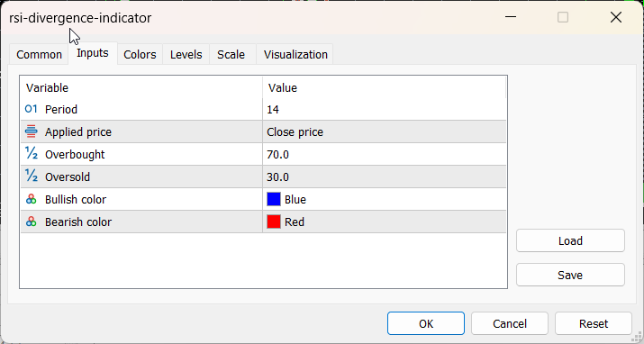Screen dimensions: 644x344
Task: Go to the Levels tab
Action: (186, 55)
